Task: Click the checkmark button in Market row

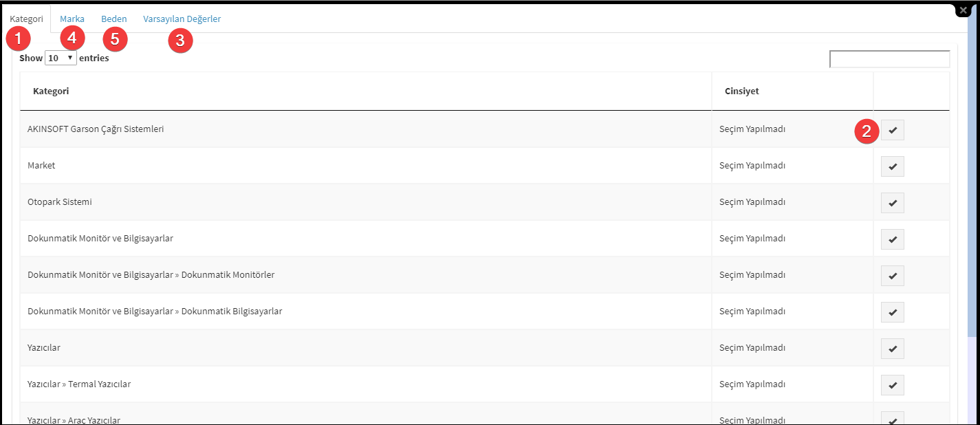Action: point(893,166)
